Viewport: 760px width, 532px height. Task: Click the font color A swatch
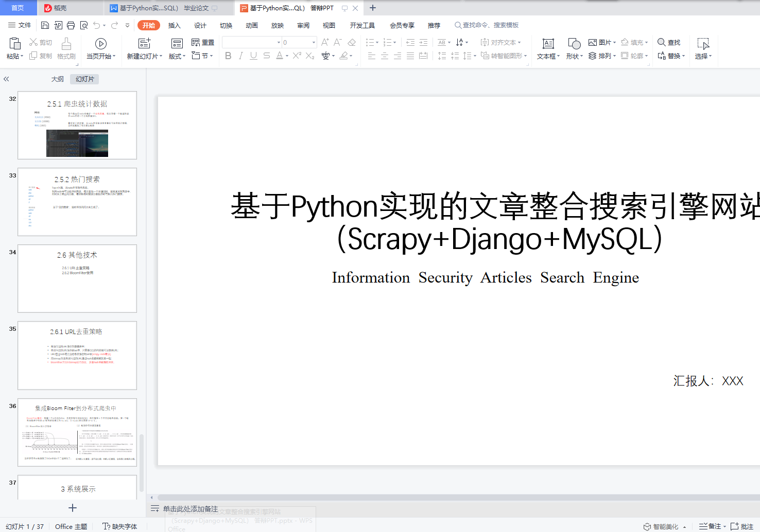[x=279, y=56]
